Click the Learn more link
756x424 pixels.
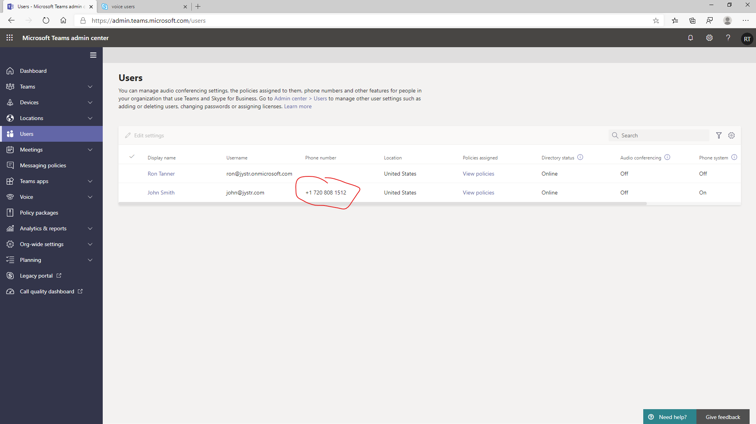click(297, 107)
